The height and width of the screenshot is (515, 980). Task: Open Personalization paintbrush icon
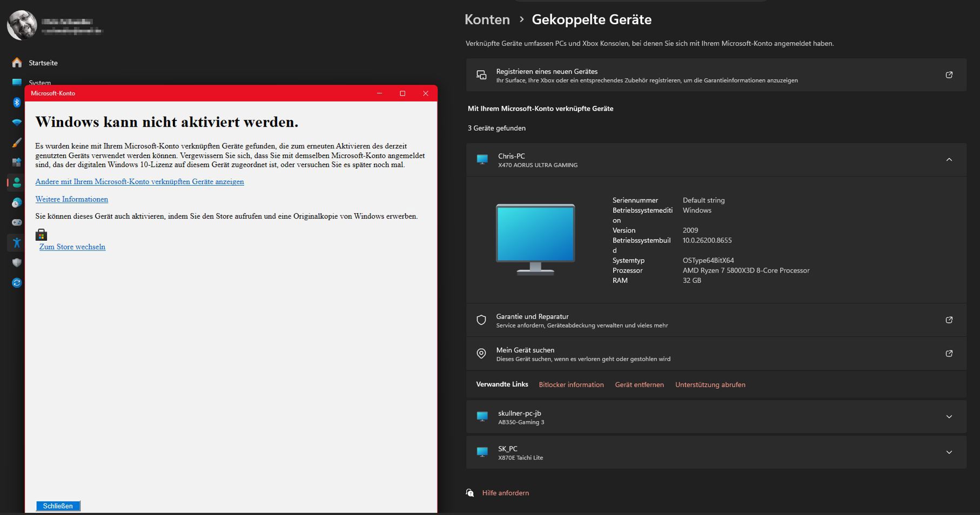(x=17, y=143)
